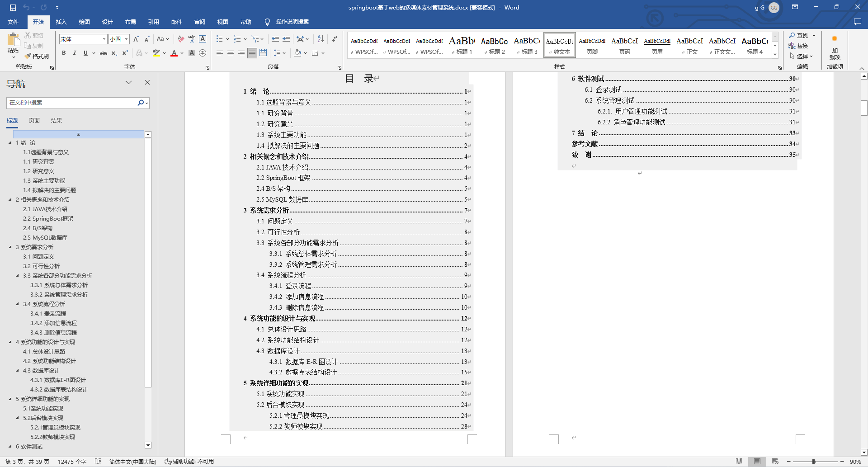Toggle underline formatting
Image resolution: width=868 pixels, height=467 pixels.
[x=85, y=53]
